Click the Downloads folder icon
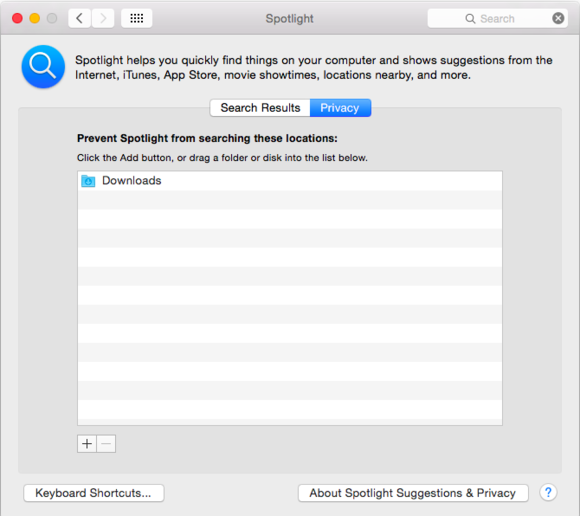This screenshot has height=516, width=580. click(88, 181)
